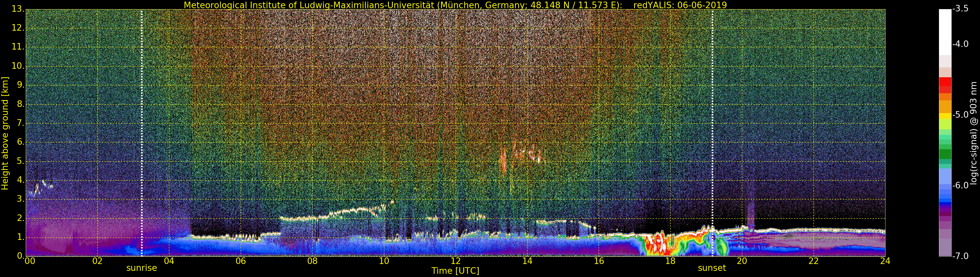Click the x-axis tick label 00

(x=30, y=261)
